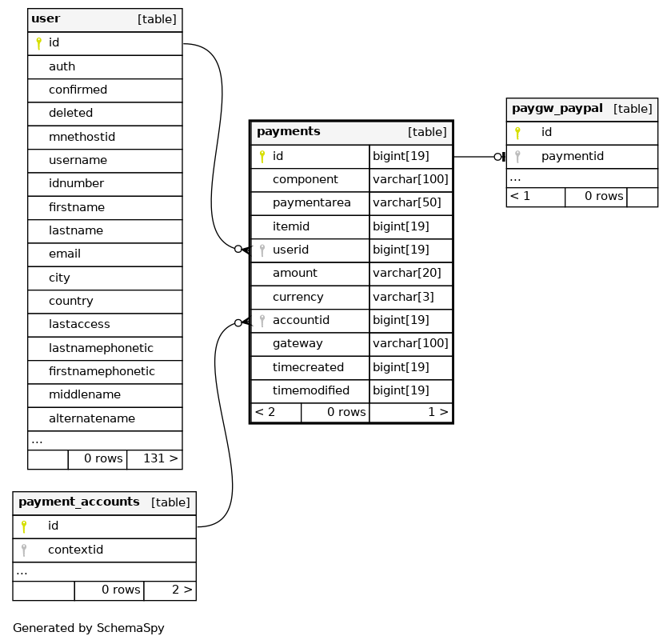Open the user table header link
Image resolution: width=671 pixels, height=644 pixels.
click(46, 19)
